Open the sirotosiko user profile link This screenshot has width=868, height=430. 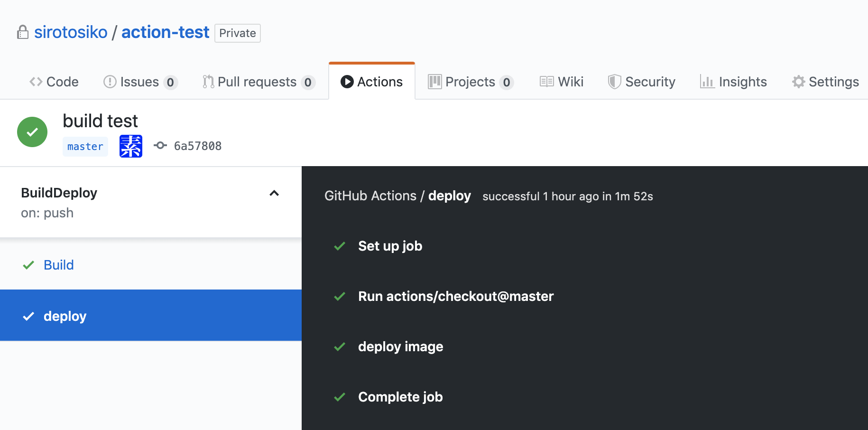(71, 32)
